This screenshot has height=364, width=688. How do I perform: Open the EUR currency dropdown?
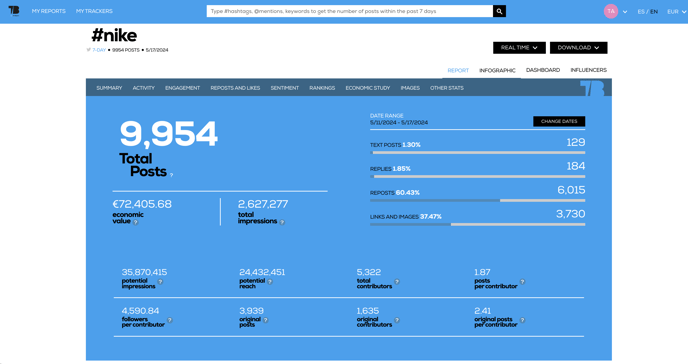[676, 12]
